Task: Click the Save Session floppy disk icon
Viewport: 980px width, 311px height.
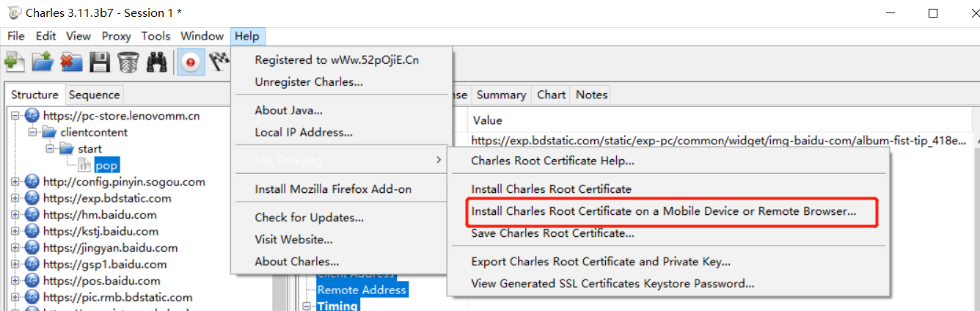Action: tap(99, 63)
